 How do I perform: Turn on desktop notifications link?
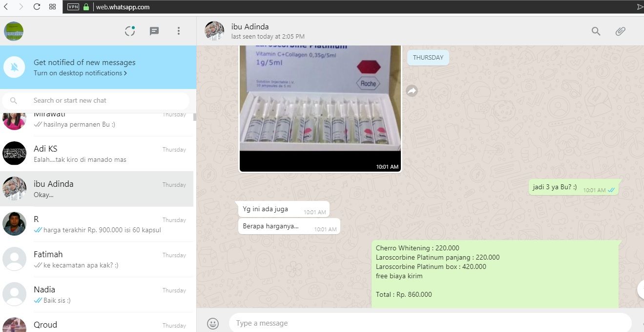point(81,73)
